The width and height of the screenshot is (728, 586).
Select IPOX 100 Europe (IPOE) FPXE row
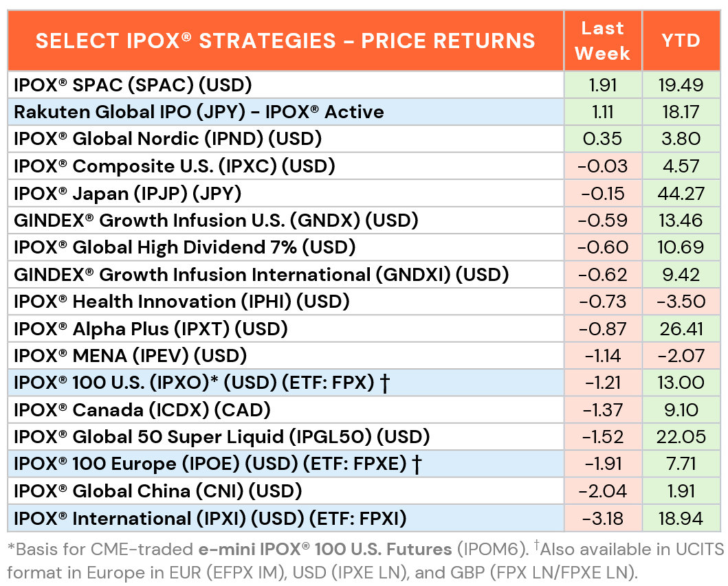point(364,464)
